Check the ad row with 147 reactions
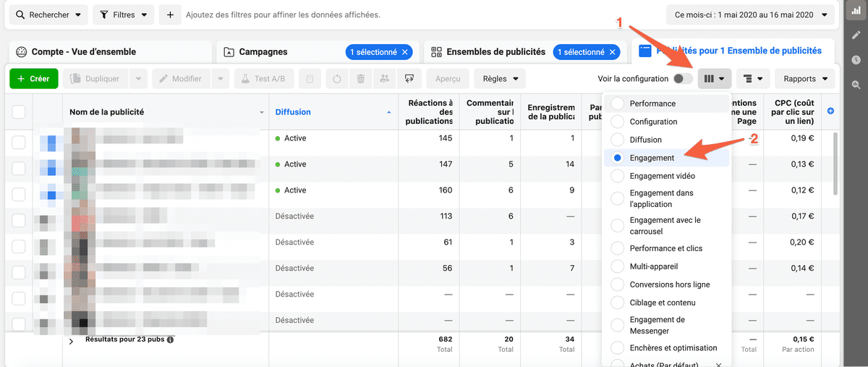The image size is (868, 367). coord(19,169)
